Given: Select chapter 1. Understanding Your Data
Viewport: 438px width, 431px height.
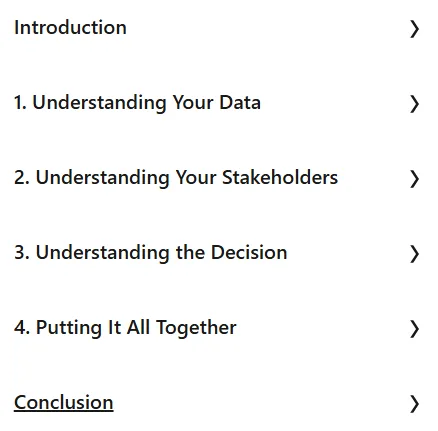Looking at the screenshot, I should [137, 102].
